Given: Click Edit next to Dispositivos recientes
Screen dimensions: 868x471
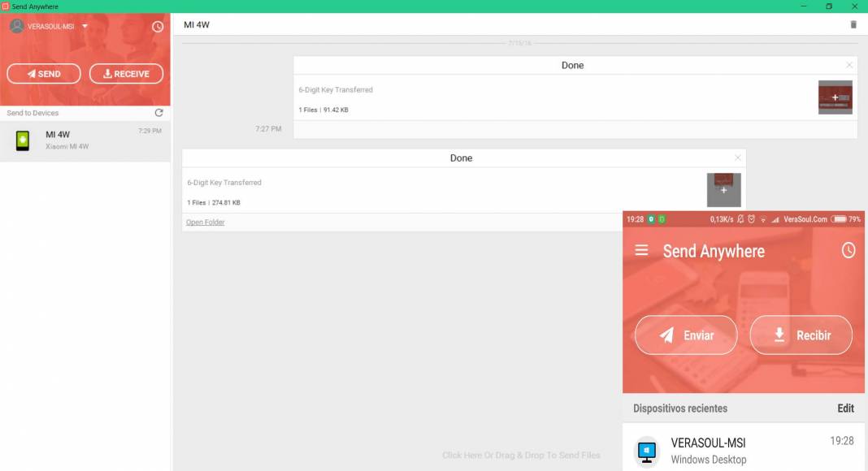Looking at the screenshot, I should click(x=845, y=408).
